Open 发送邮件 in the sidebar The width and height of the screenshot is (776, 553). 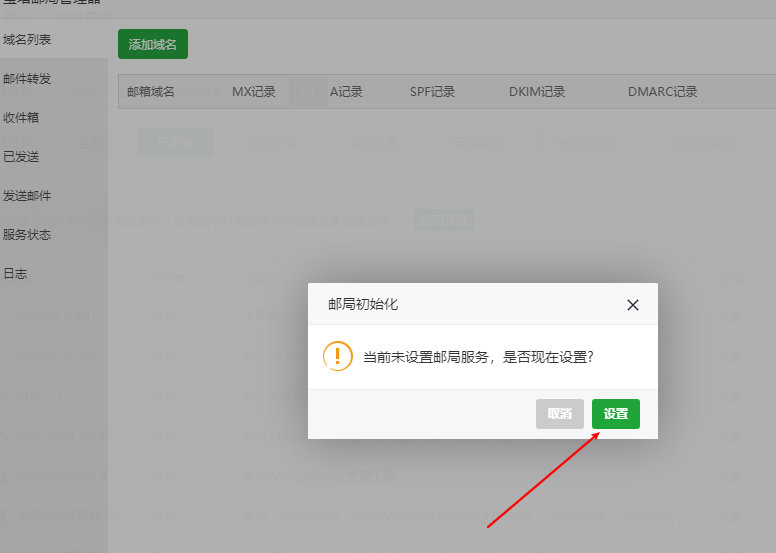coord(27,196)
